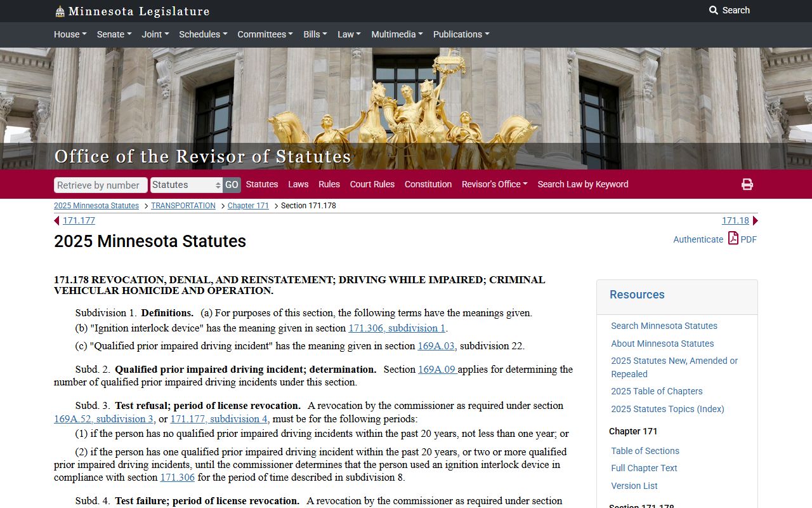Open Court Rules in the nav bar
The height and width of the screenshot is (508, 812).
372,184
